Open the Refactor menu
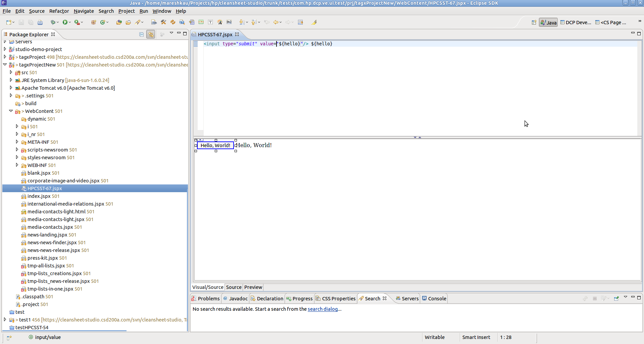 click(x=59, y=11)
